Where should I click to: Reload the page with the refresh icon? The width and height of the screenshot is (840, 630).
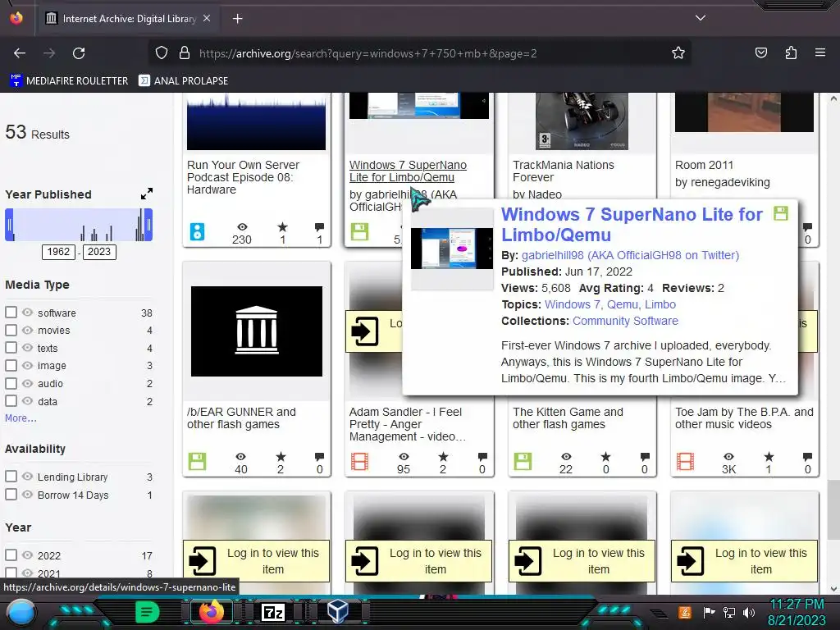point(79,53)
